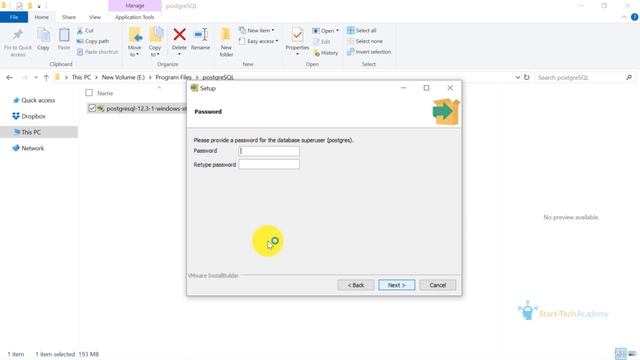Click Program Files breadcrumb

click(x=173, y=77)
